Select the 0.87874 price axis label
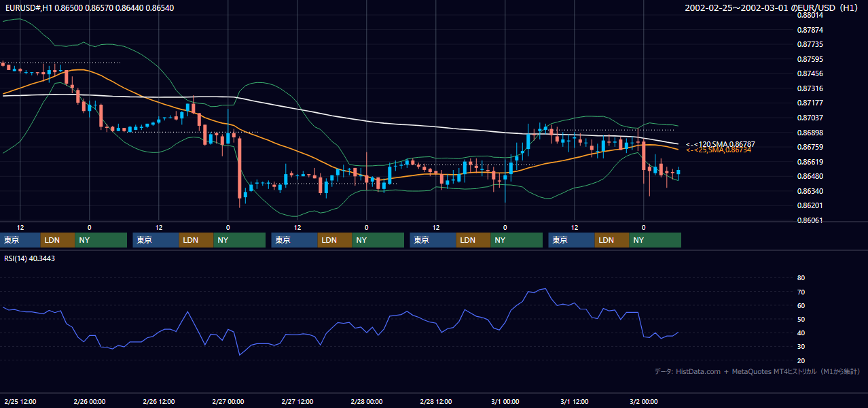This screenshot has width=868, height=408. tap(810, 30)
